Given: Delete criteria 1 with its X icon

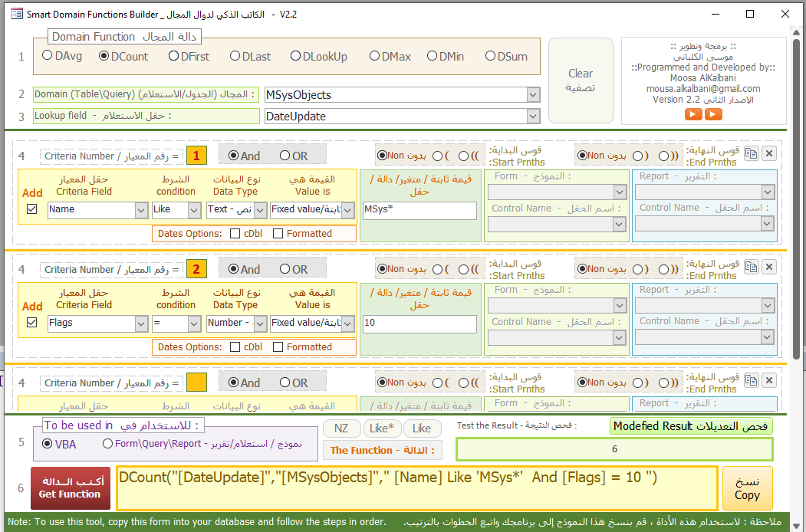Looking at the screenshot, I should point(768,153).
